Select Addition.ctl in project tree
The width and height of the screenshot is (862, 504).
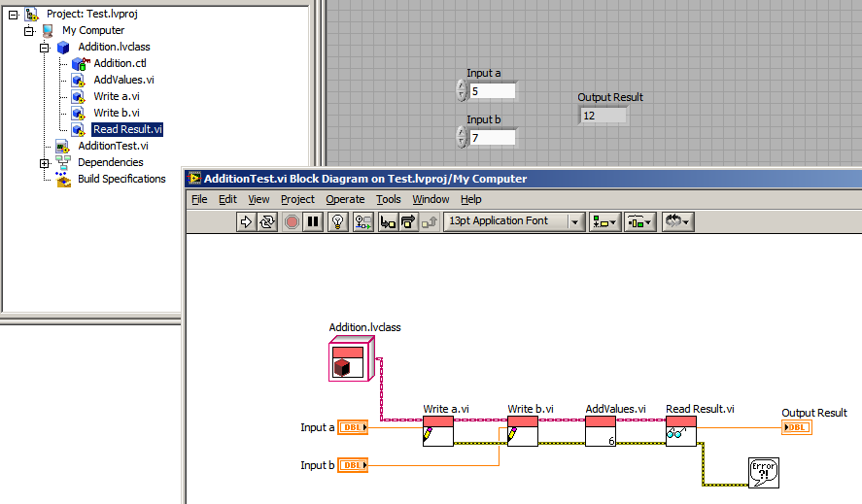pyautogui.click(x=120, y=63)
